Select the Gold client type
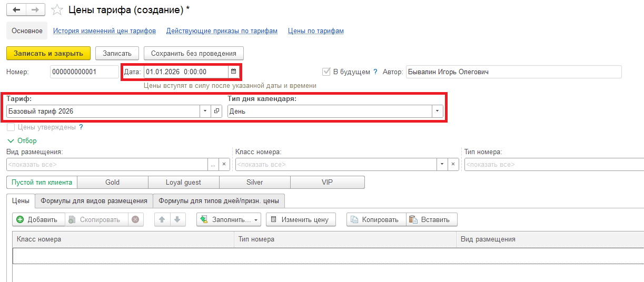This screenshot has height=282, width=644. tap(113, 182)
